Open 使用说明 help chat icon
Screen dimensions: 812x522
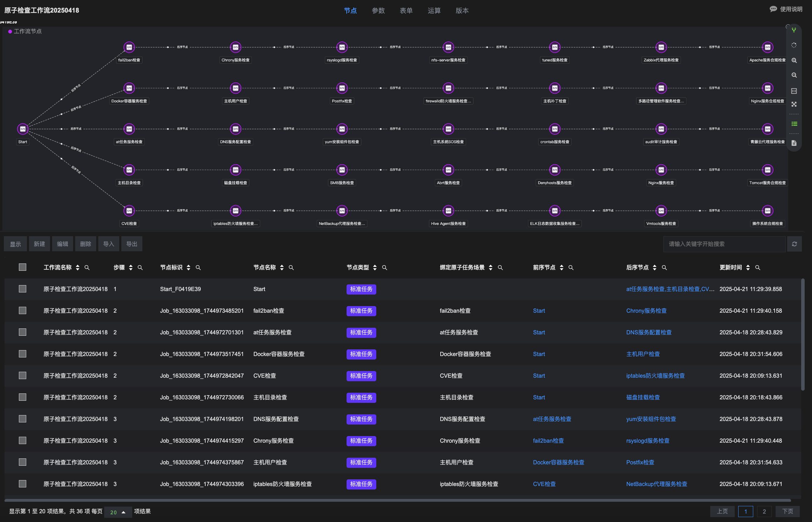click(x=773, y=9)
